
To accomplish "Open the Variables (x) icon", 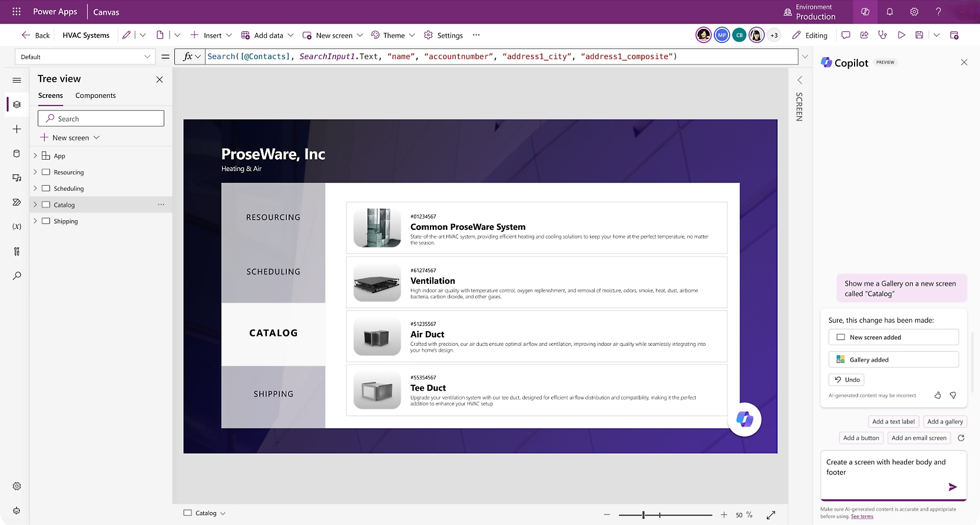I will [16, 226].
